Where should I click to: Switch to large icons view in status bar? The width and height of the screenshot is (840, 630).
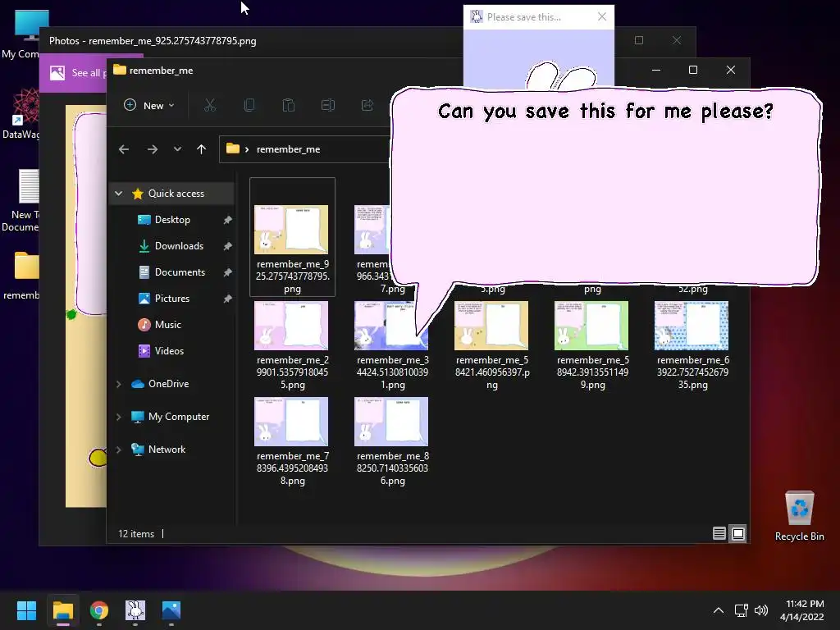tap(738, 533)
